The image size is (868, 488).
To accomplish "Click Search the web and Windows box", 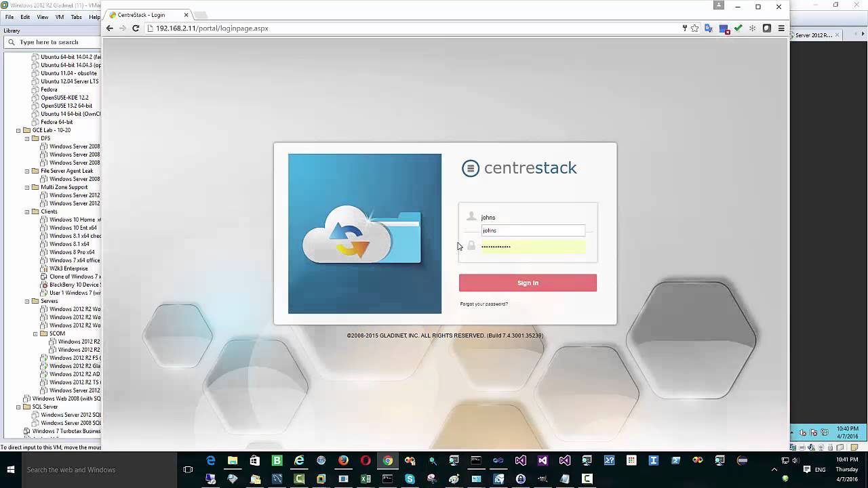I will click(x=99, y=470).
